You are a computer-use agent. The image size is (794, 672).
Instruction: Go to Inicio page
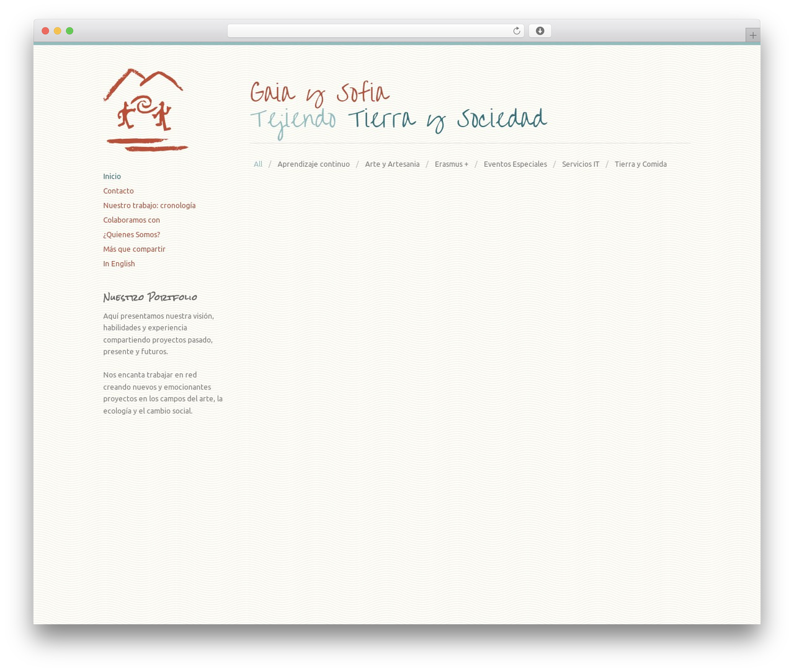coord(112,177)
